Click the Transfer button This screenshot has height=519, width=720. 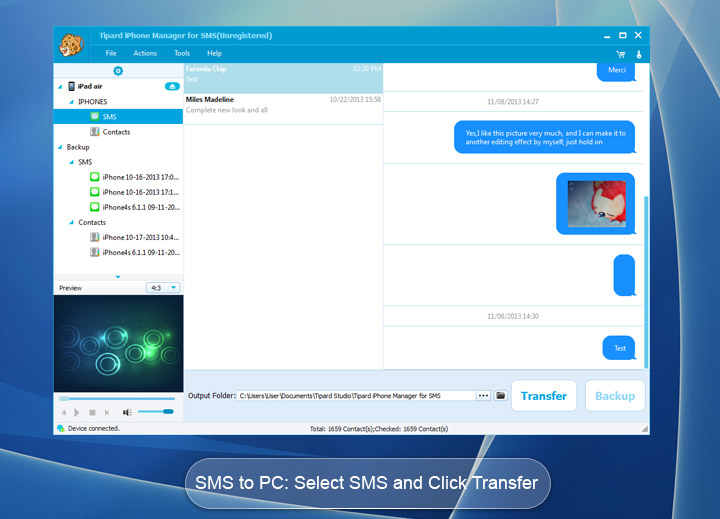pos(544,396)
